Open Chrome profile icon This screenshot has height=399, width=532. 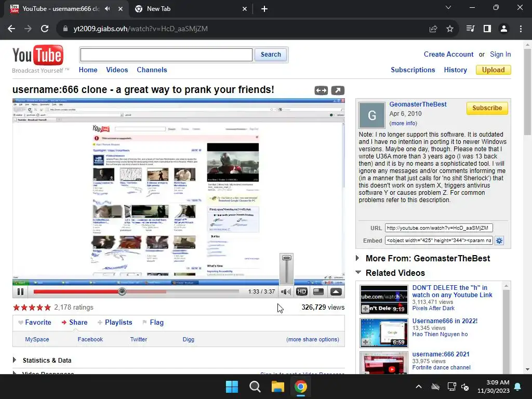[x=504, y=29]
